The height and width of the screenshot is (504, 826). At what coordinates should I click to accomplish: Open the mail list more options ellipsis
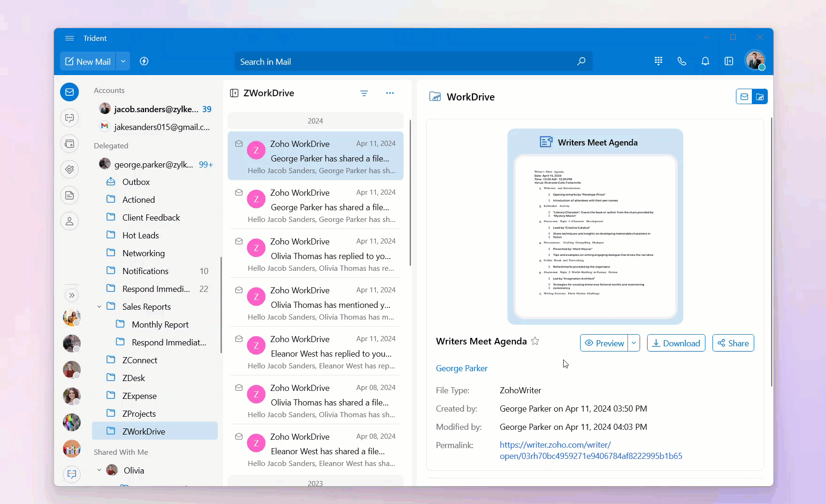(x=390, y=93)
